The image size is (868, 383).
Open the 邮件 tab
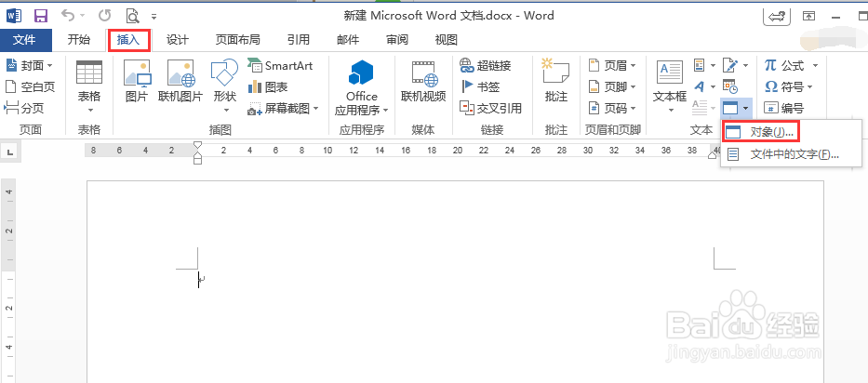tap(348, 40)
